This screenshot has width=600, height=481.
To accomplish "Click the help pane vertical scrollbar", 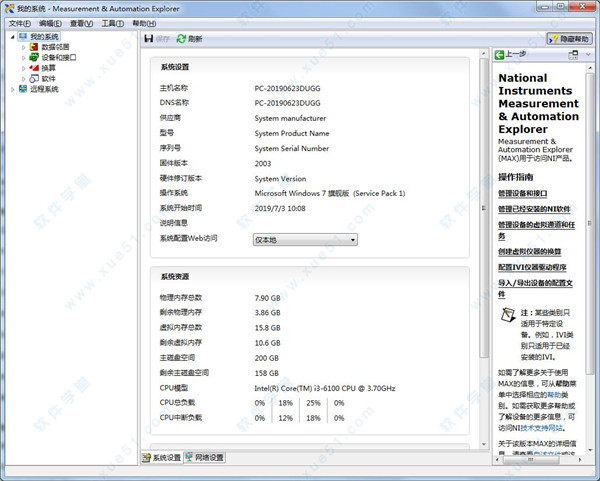I will (589, 222).
